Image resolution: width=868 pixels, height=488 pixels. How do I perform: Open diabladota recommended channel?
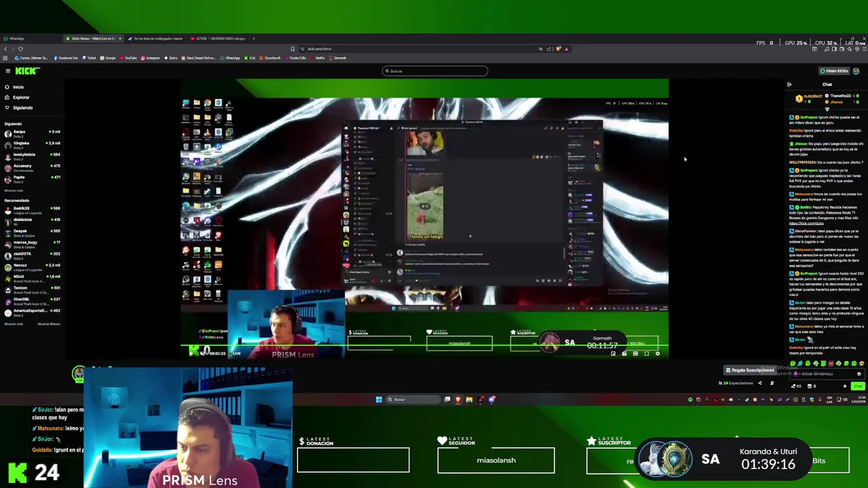pos(31,221)
